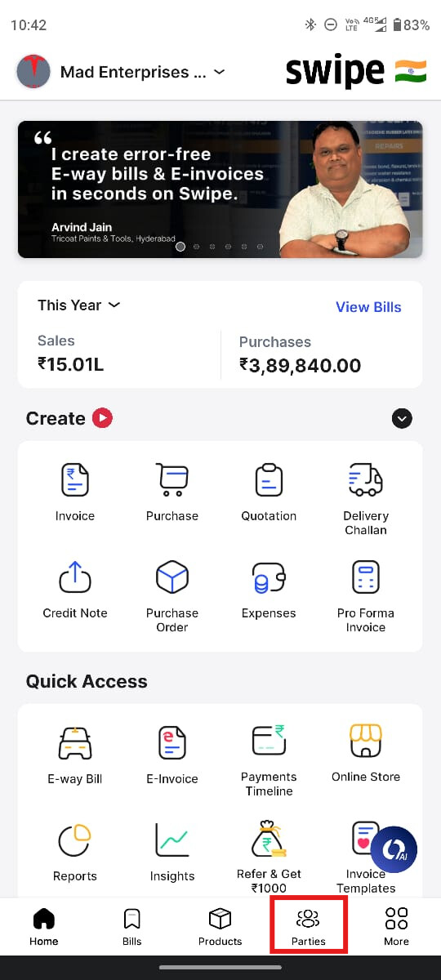Screen dimensions: 441x980
Task: Open the View Bills link
Action: pos(368,307)
